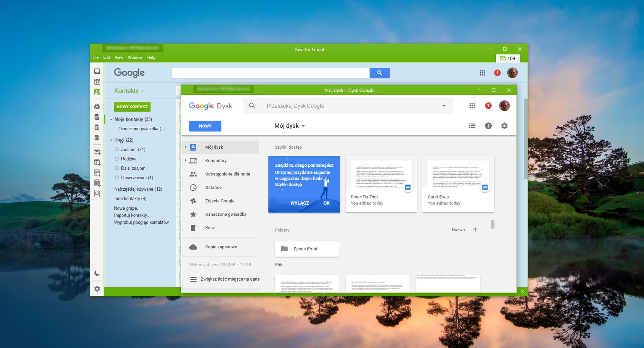Click Importuj kontakty link

(132, 215)
